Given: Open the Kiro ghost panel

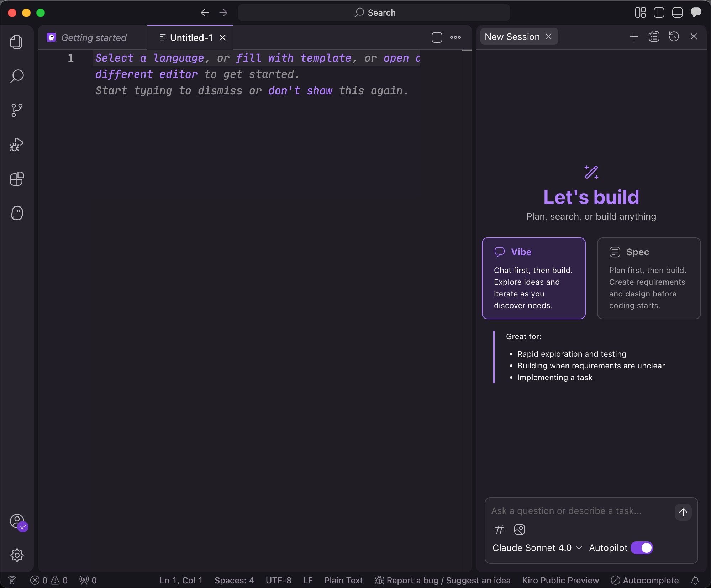Looking at the screenshot, I should click(x=16, y=213).
